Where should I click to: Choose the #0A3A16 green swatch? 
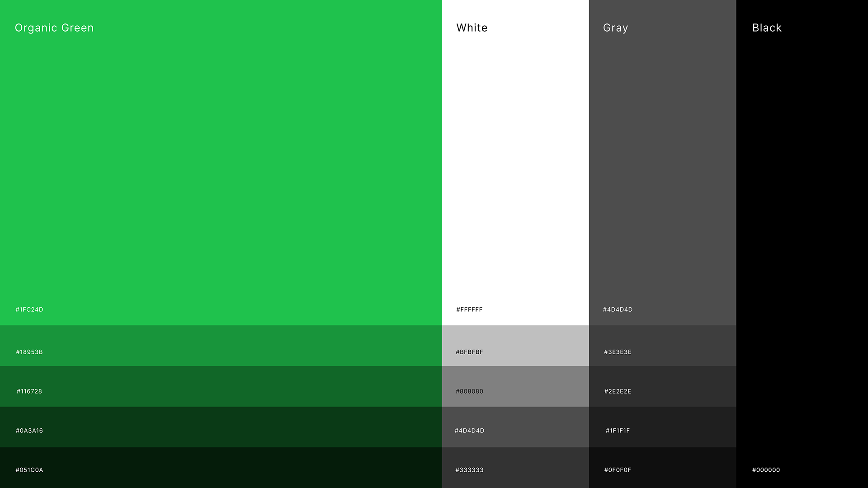(x=221, y=427)
